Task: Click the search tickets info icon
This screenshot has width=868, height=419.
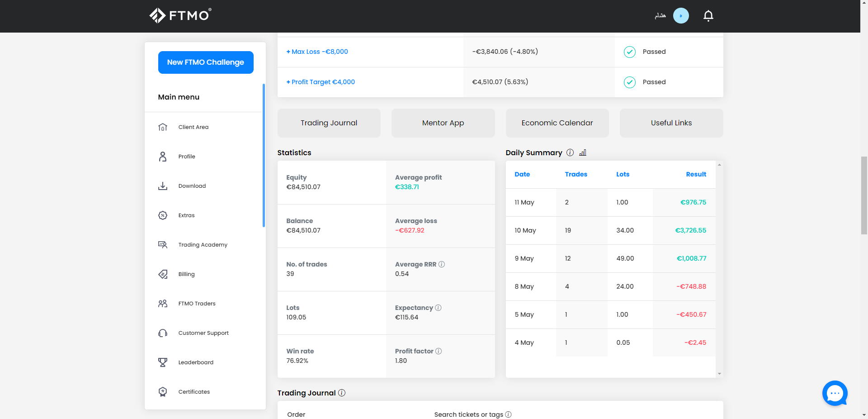Action: pyautogui.click(x=508, y=414)
